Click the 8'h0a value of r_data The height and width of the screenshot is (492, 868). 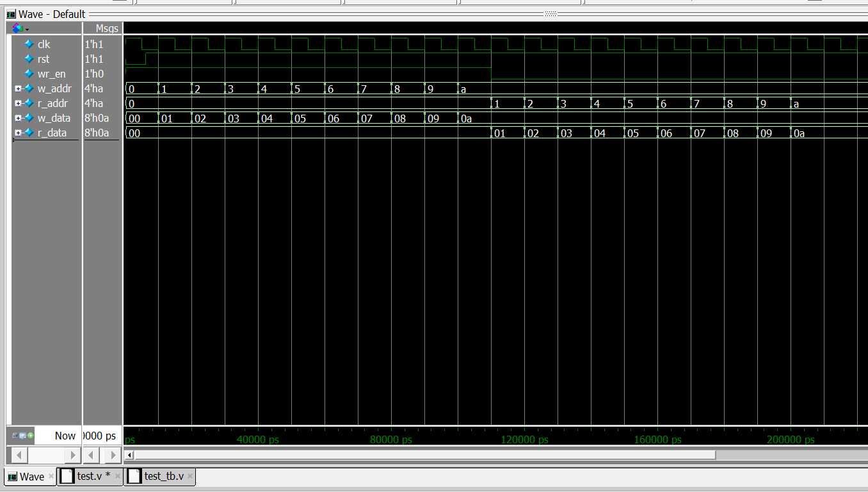tap(97, 133)
